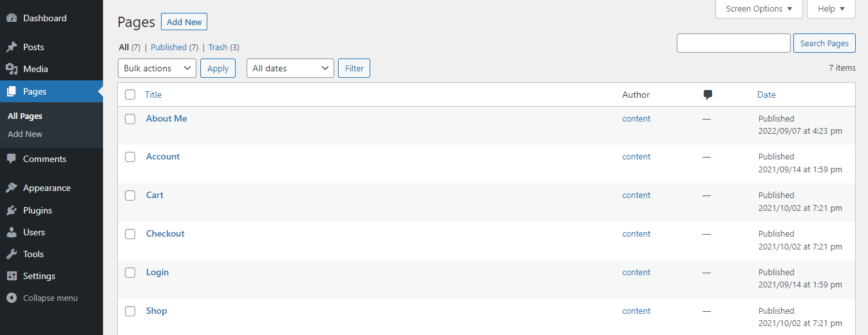Tick the About Me page checkbox
This screenshot has width=868, height=335.
point(130,119)
